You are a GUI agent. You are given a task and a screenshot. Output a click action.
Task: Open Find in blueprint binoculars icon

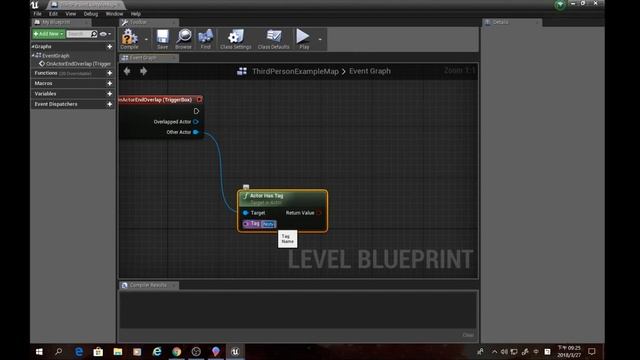205,39
